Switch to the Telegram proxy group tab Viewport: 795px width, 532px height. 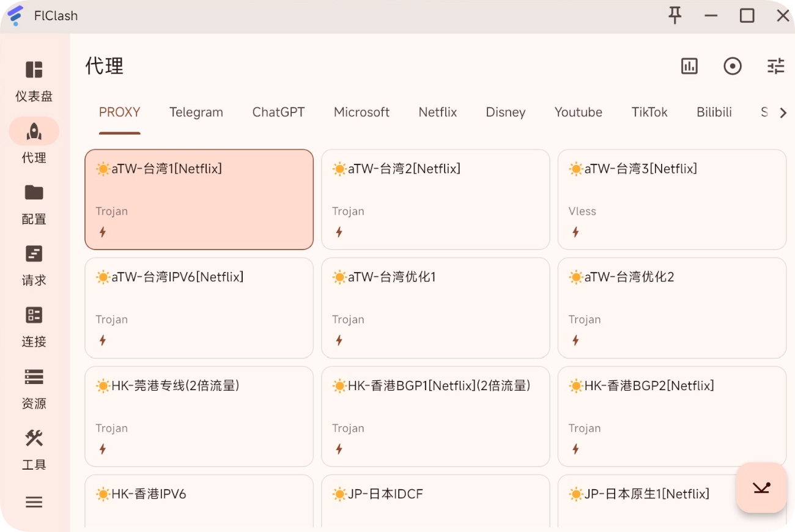(x=196, y=113)
